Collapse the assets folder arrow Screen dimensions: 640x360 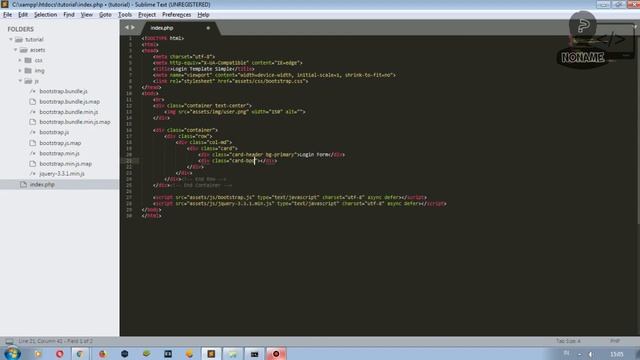click(x=16, y=50)
